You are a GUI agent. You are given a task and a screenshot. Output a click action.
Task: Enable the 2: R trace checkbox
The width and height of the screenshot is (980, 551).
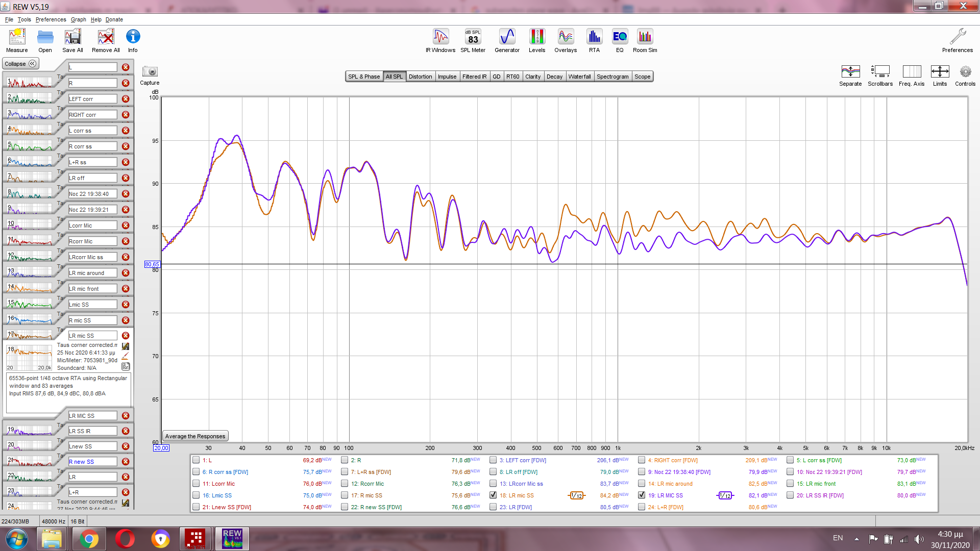[345, 460]
